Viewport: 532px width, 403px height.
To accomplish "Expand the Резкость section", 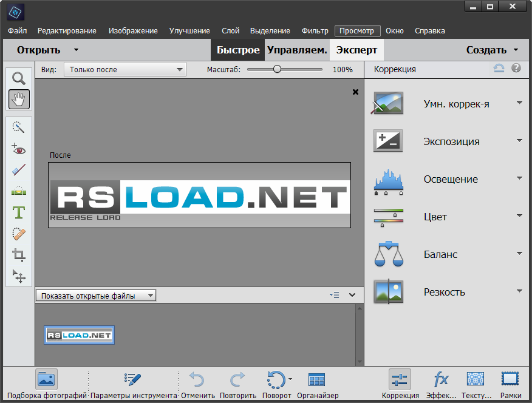I will (x=519, y=291).
